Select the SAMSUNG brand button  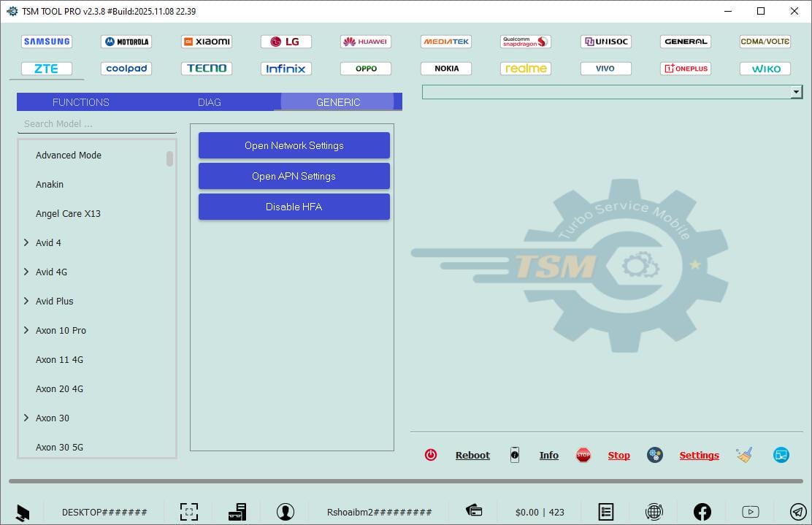coord(46,41)
